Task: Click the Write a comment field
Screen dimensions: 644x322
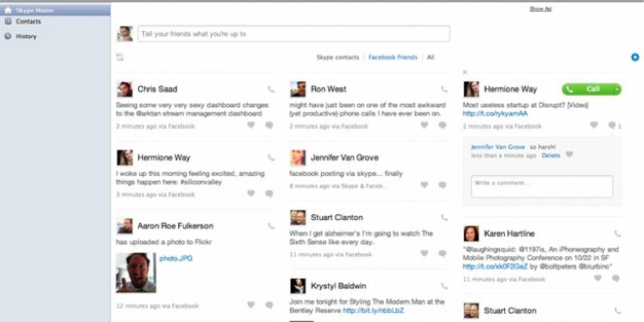Action: [x=542, y=186]
